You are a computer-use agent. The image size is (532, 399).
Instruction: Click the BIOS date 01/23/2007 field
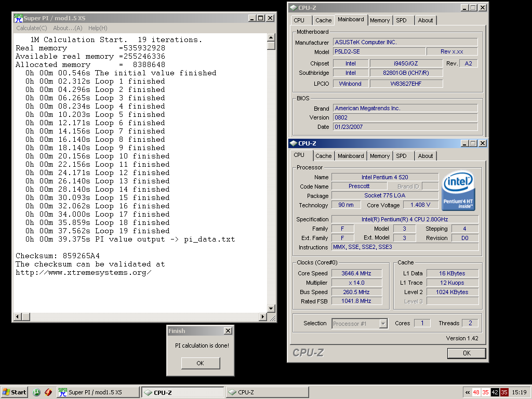pos(405,127)
